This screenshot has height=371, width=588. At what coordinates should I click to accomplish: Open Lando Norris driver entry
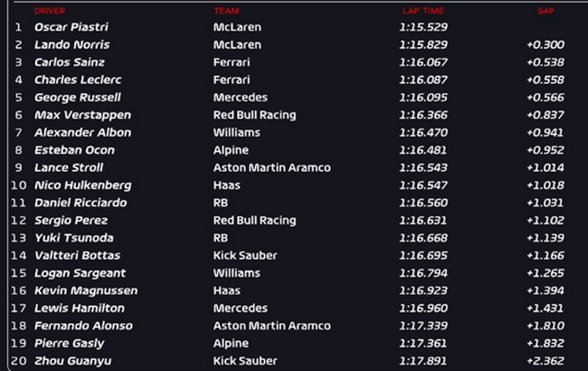tap(71, 44)
